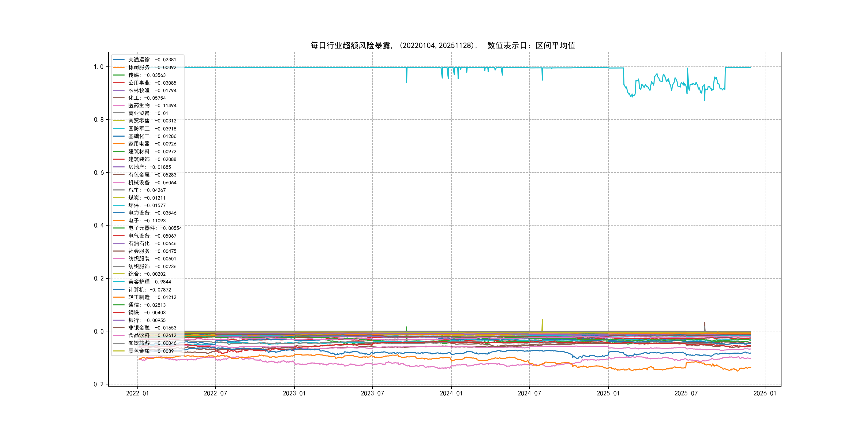Click the 黑色金属 legend swatch
868x434 pixels.
(x=119, y=351)
